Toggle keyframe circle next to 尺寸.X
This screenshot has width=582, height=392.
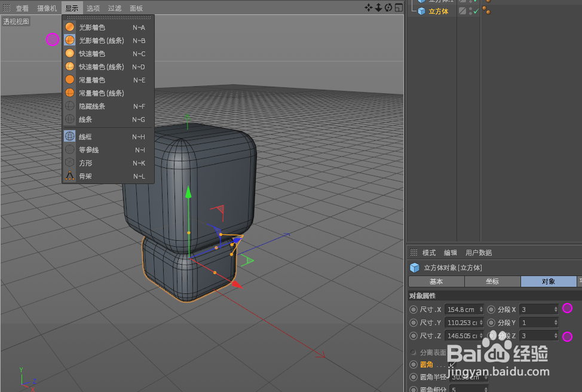pos(413,309)
